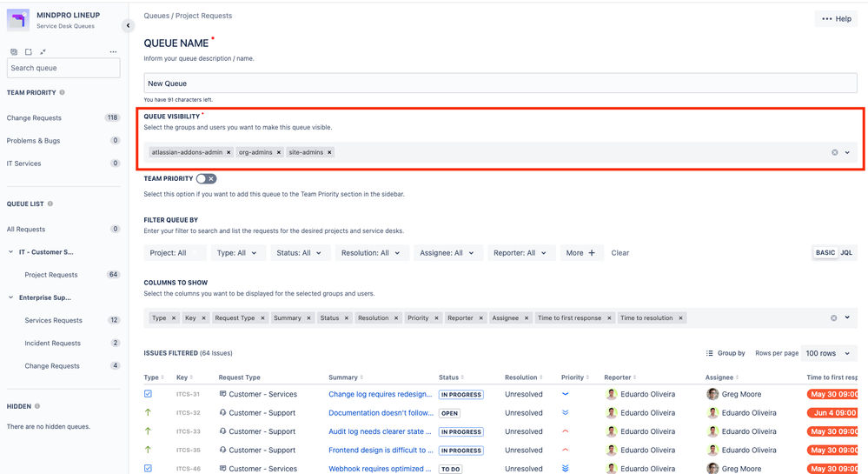Remove the Summary column tag
This screenshot has height=474, width=868.
click(x=309, y=318)
